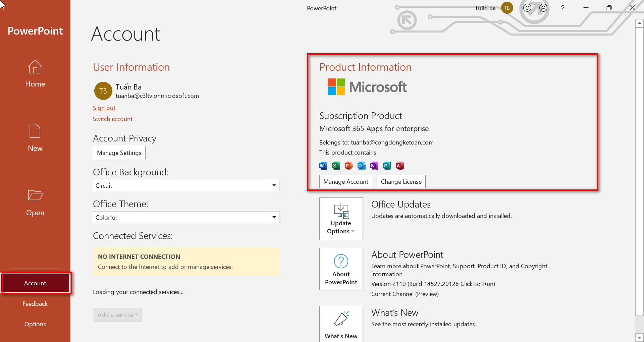644x342 pixels.
Task: Click the NO INTERNET CONNECTION notice
Action: click(186, 262)
